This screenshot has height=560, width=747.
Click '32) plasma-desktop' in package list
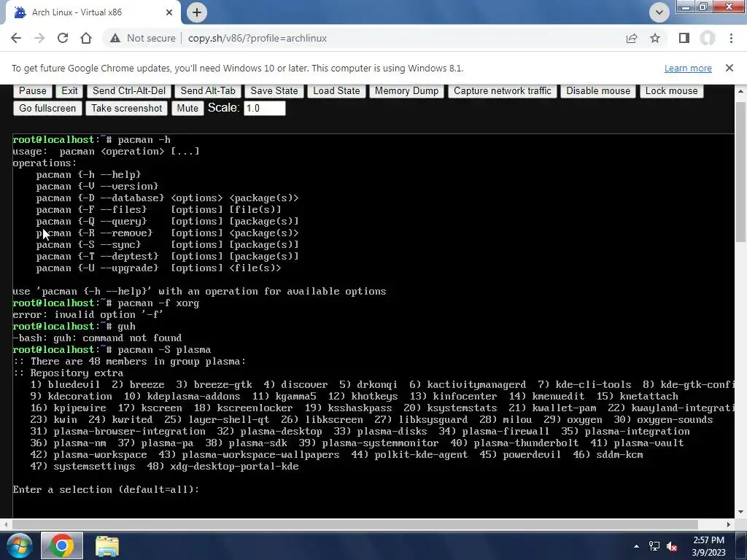(x=269, y=432)
